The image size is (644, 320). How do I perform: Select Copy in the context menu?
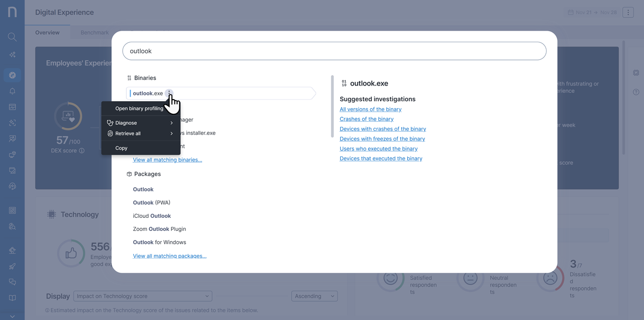point(121,148)
